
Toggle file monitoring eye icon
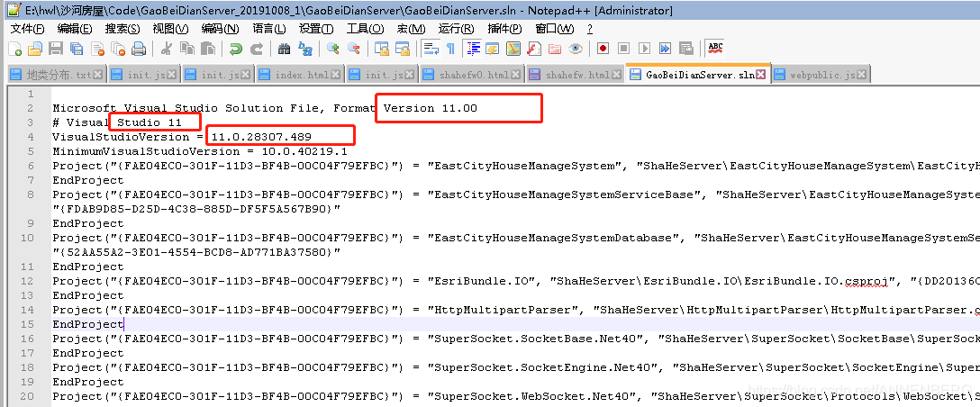point(575,49)
